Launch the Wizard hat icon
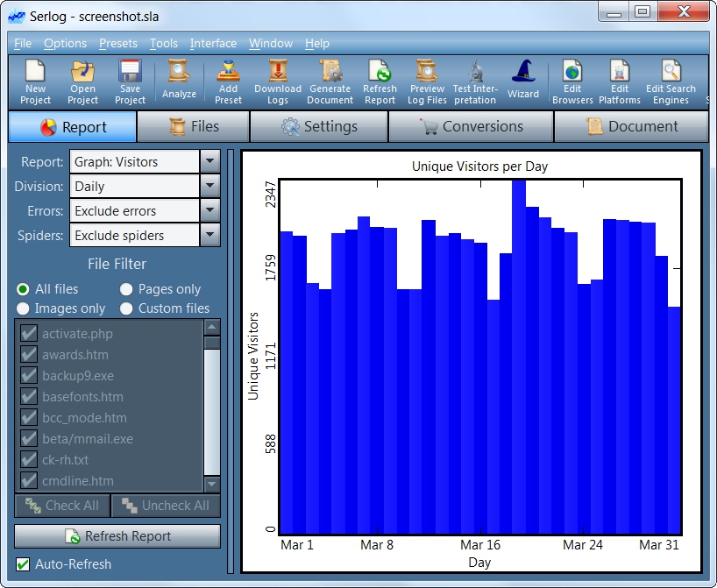This screenshot has height=588, width=717. tap(523, 74)
